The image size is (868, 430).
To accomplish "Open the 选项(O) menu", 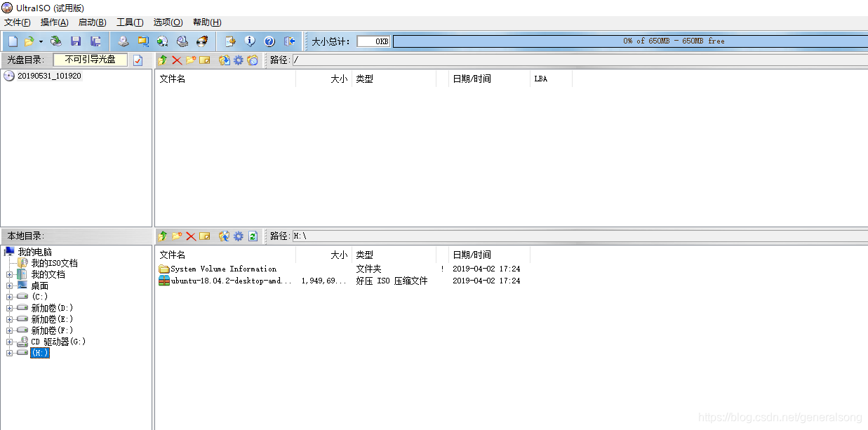I will tap(168, 22).
